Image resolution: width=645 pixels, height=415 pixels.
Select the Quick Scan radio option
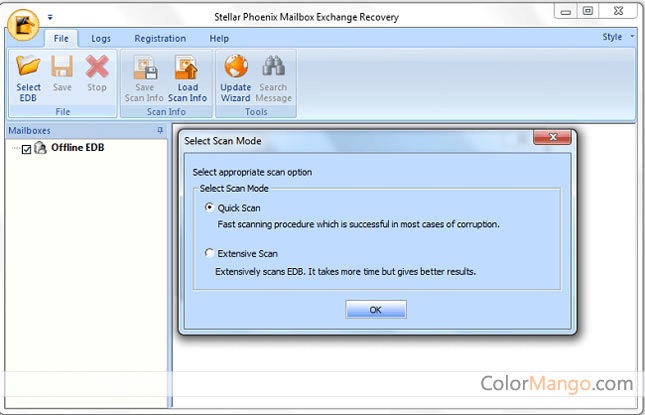point(209,207)
